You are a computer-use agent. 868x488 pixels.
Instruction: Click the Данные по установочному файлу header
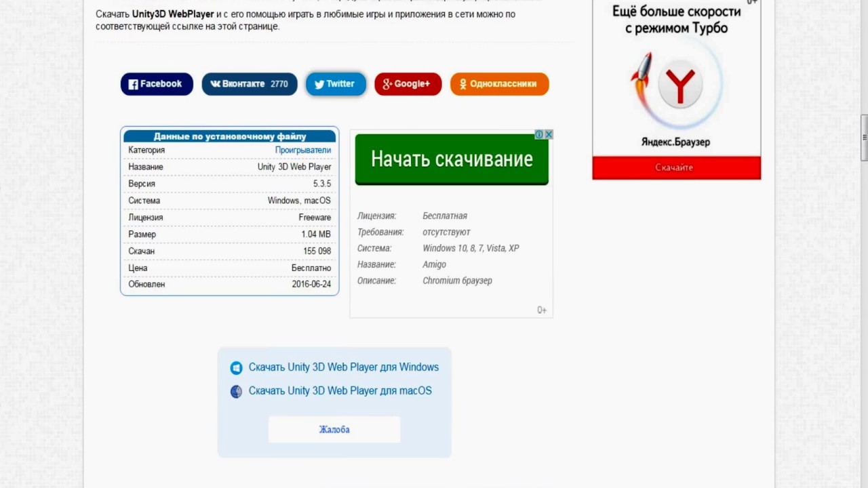tap(230, 136)
